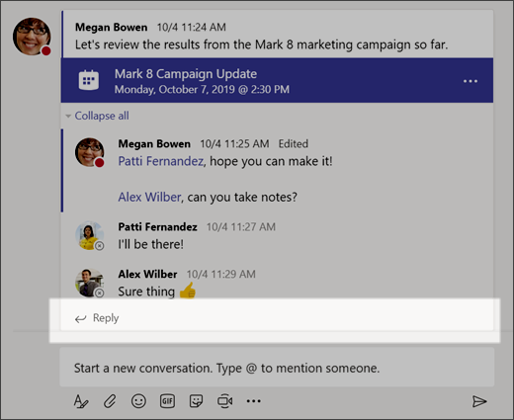
Task: Open the emoji picker
Action: [x=138, y=401]
